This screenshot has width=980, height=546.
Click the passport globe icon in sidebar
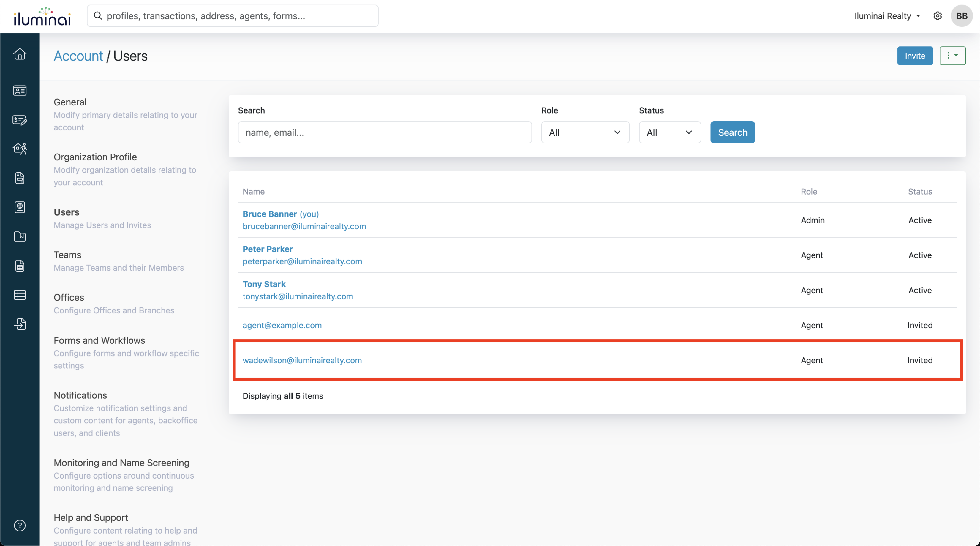point(20,207)
